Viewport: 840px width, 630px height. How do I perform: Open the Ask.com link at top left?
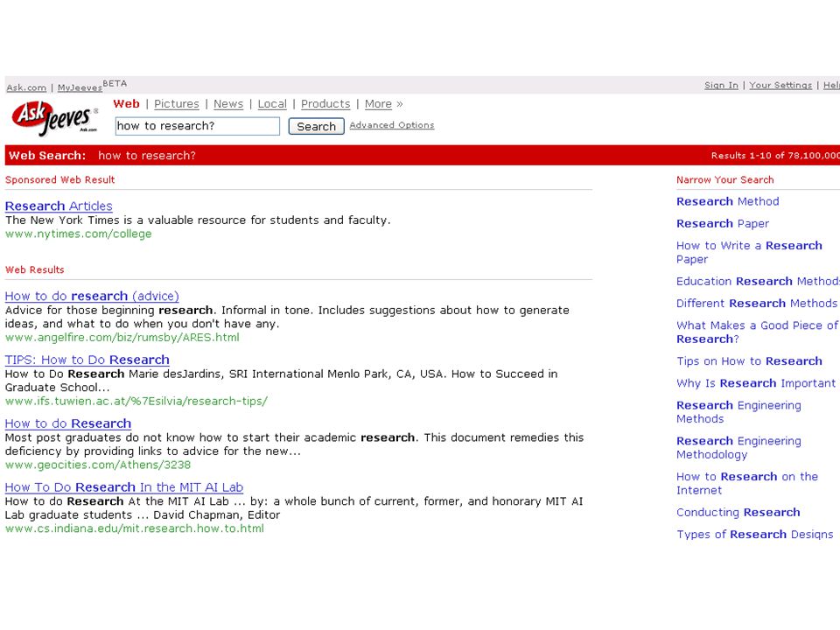tap(26, 87)
